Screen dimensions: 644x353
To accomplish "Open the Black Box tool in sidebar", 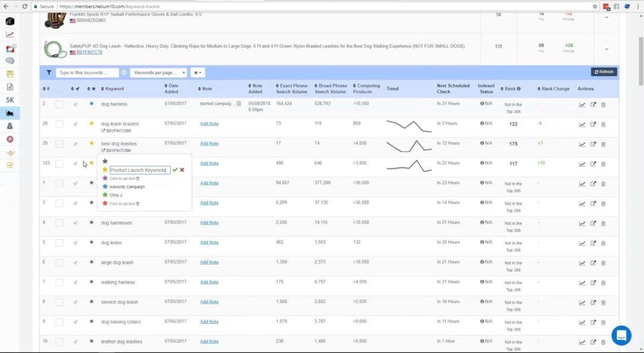I will pos(10,21).
